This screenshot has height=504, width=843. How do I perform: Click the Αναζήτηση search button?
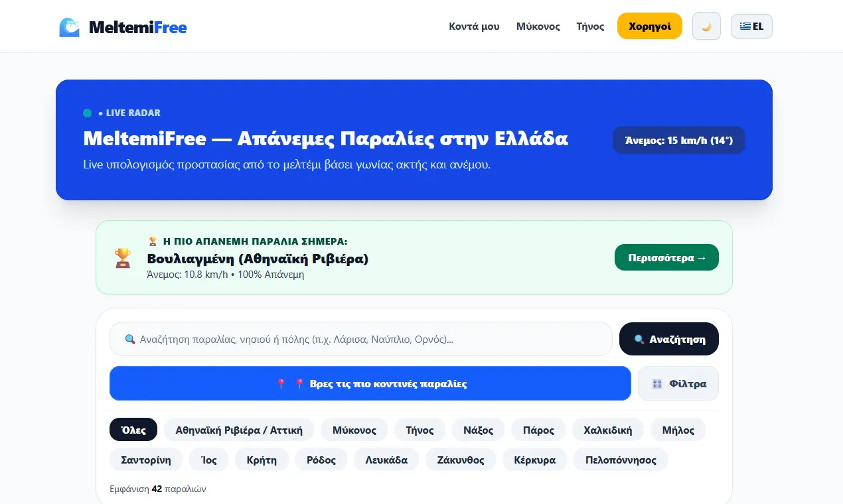[669, 339]
